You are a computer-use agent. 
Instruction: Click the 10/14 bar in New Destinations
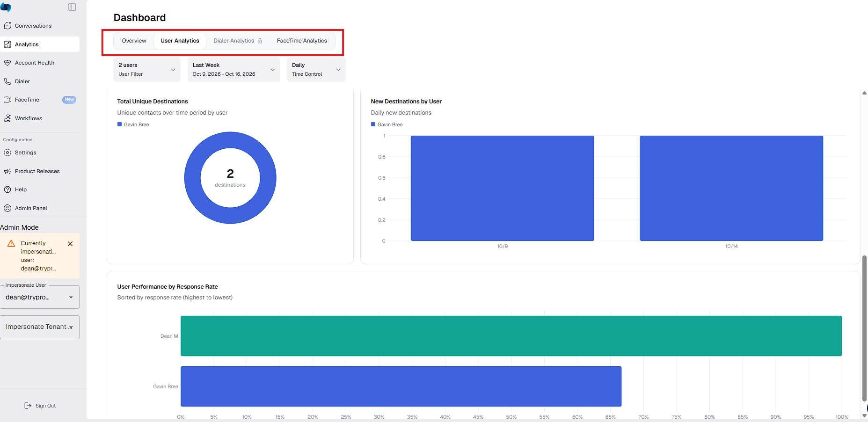click(731, 188)
